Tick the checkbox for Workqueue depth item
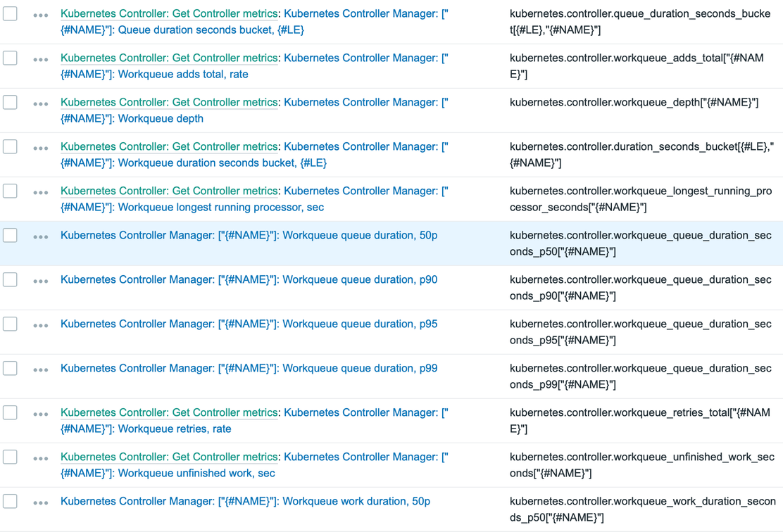This screenshot has width=783, height=532. coord(10,102)
